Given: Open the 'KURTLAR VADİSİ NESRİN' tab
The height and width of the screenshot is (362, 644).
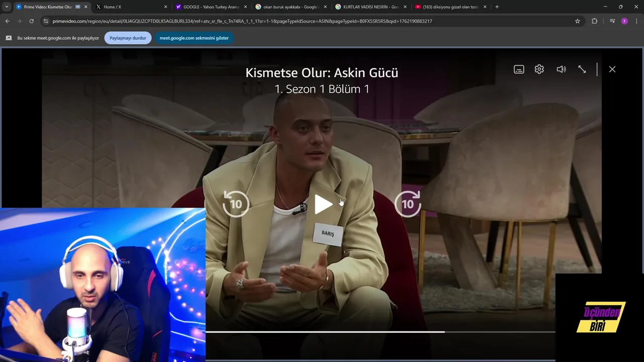Looking at the screenshot, I should click(370, 7).
